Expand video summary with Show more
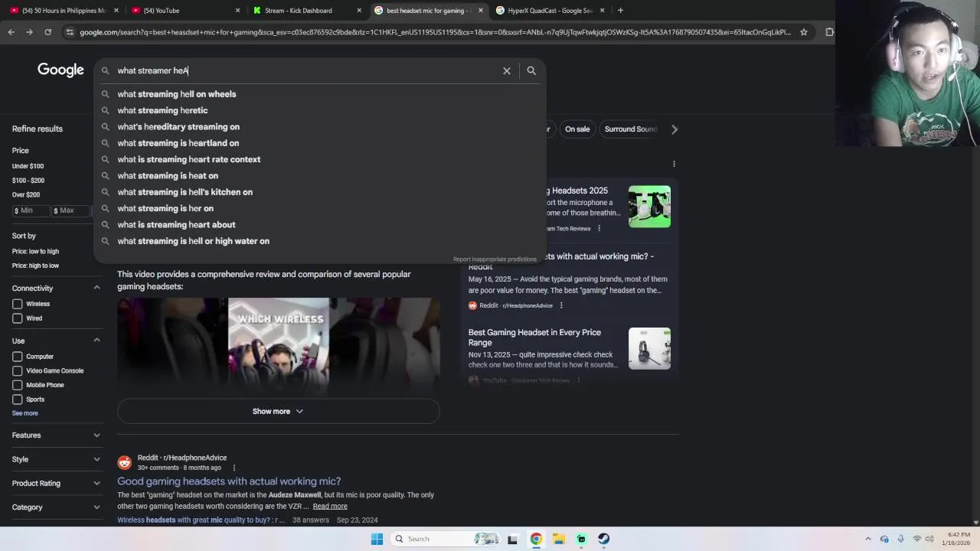 [278, 412]
